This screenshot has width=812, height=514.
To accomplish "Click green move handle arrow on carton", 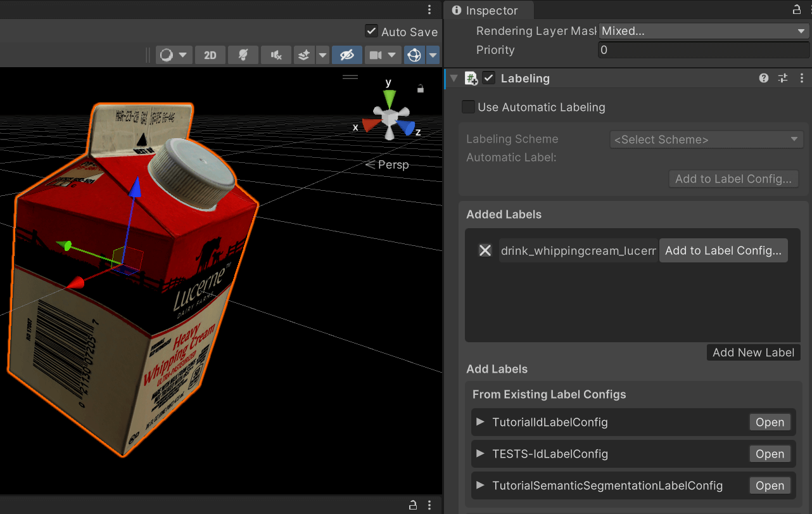I will click(65, 245).
